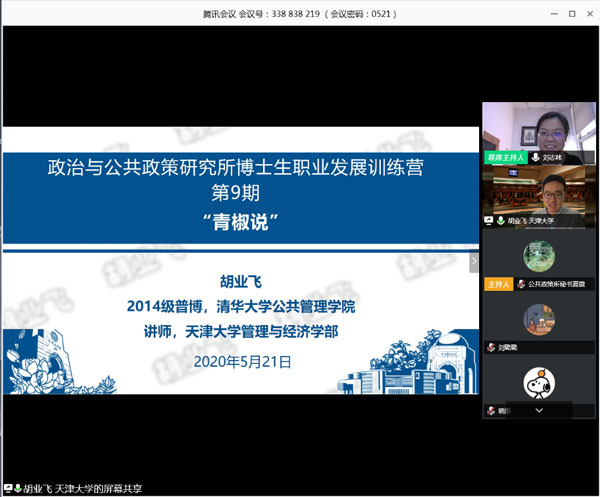Click the 联席主持人 badge

(505, 157)
